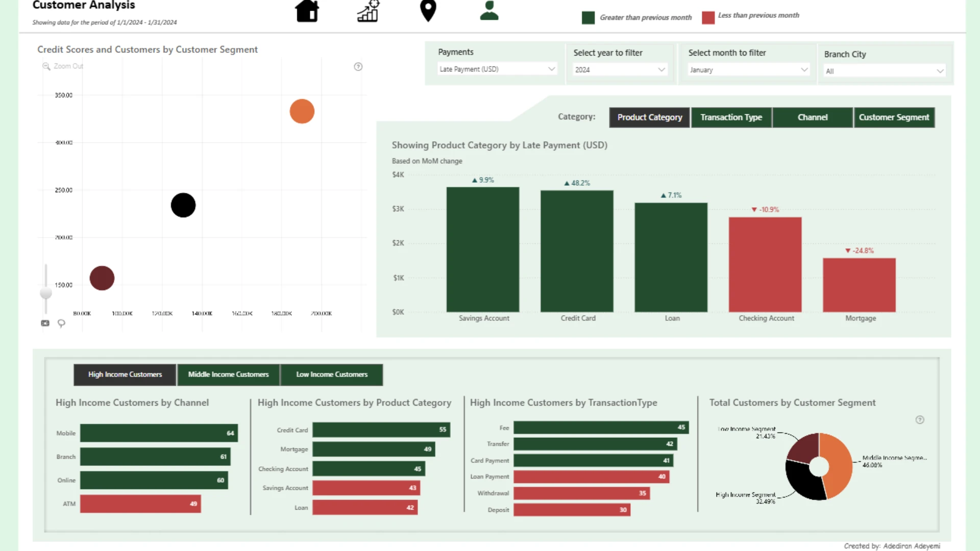Click the Card Payment transaction bar

(x=594, y=460)
